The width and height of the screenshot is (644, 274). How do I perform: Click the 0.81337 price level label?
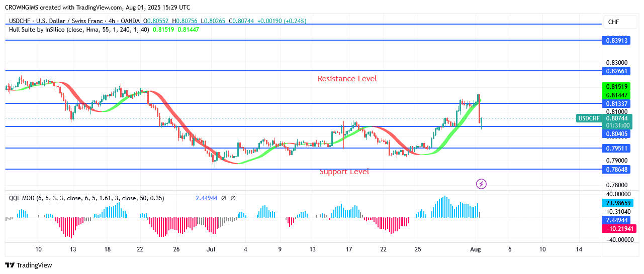[617, 104]
